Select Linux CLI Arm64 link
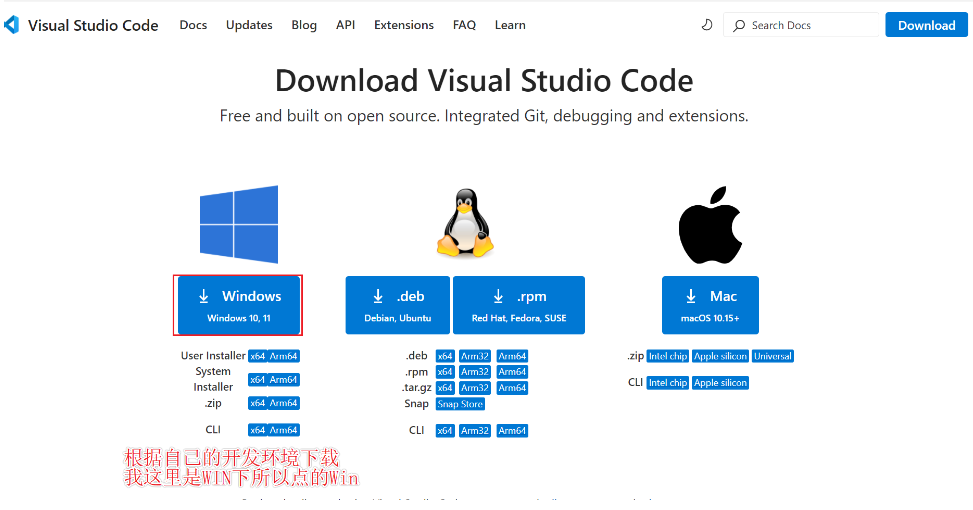This screenshot has width=973, height=510. (x=512, y=431)
